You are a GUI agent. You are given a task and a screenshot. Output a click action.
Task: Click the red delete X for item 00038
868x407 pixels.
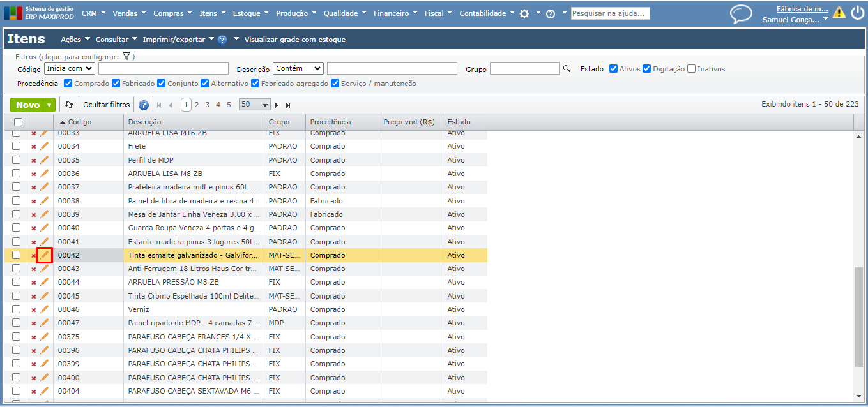coord(34,201)
